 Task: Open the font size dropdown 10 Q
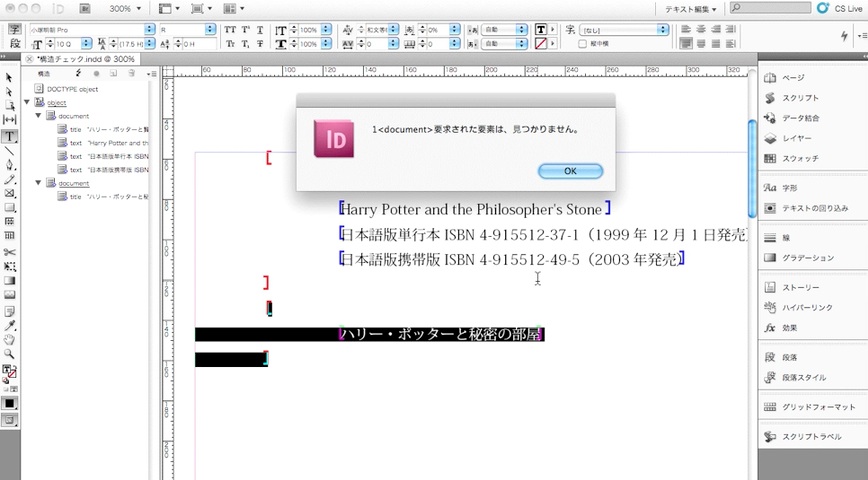click(x=86, y=44)
